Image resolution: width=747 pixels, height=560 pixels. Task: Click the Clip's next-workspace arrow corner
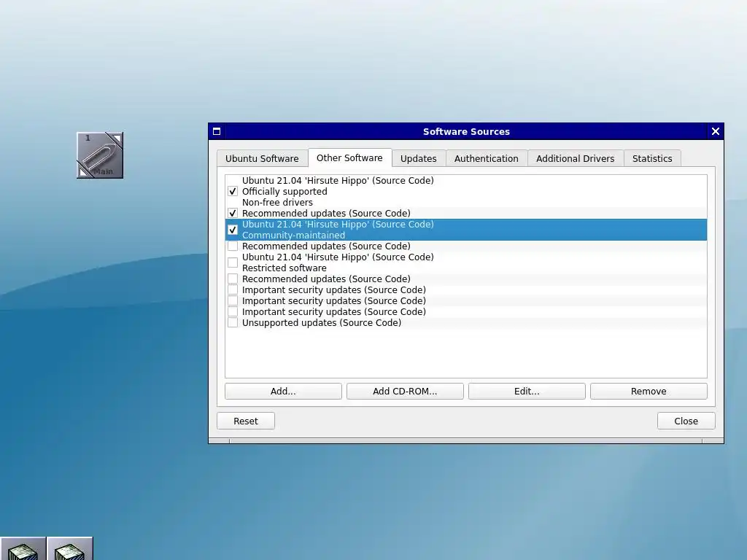click(x=116, y=138)
